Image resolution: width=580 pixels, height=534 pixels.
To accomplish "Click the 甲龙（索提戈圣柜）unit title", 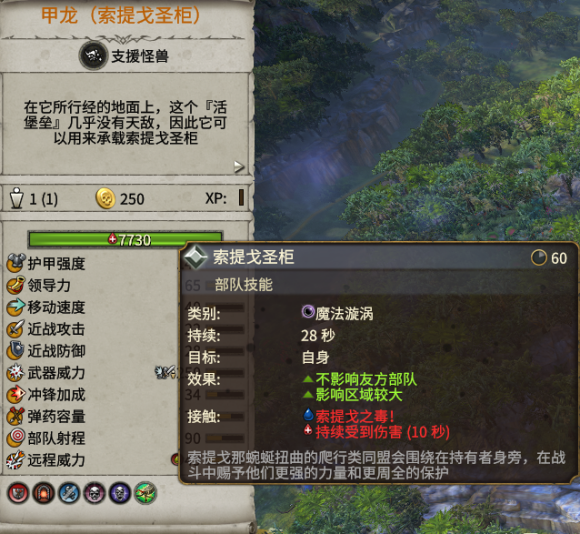I will pyautogui.click(x=121, y=16).
